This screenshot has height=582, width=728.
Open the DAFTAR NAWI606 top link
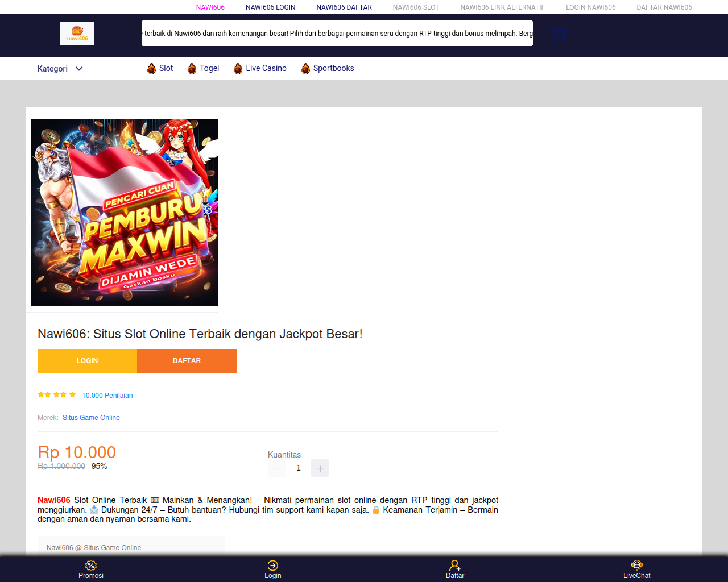(664, 7)
